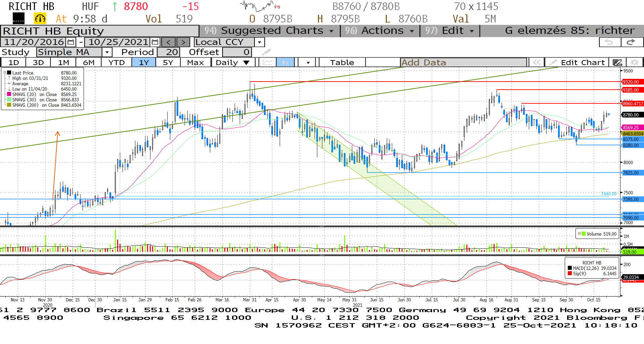
Task: Click the 39.0334 MACD axis label
Action: pos(633,277)
